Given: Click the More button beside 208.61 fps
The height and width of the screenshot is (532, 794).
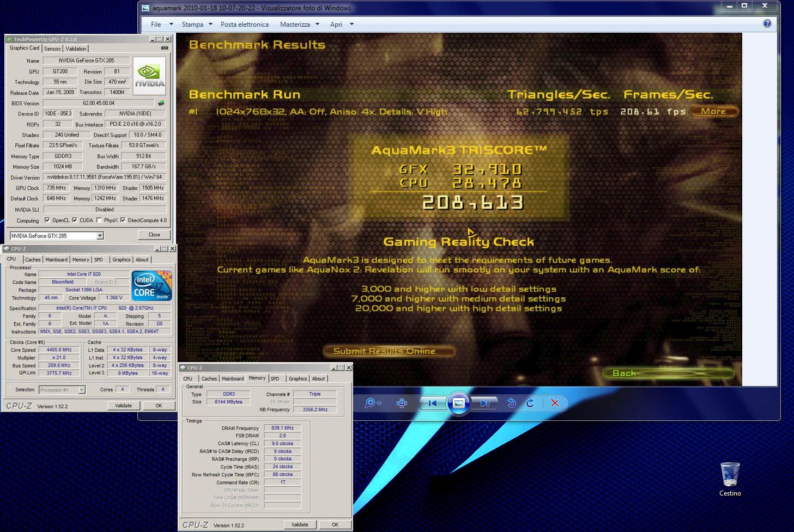Looking at the screenshot, I should pos(713,111).
